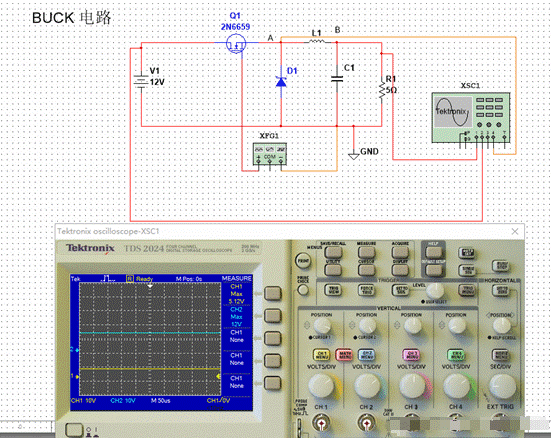Click the trigger LEVEL knob
Image resolution: width=552 pixels, height=438 pixels.
click(435, 290)
